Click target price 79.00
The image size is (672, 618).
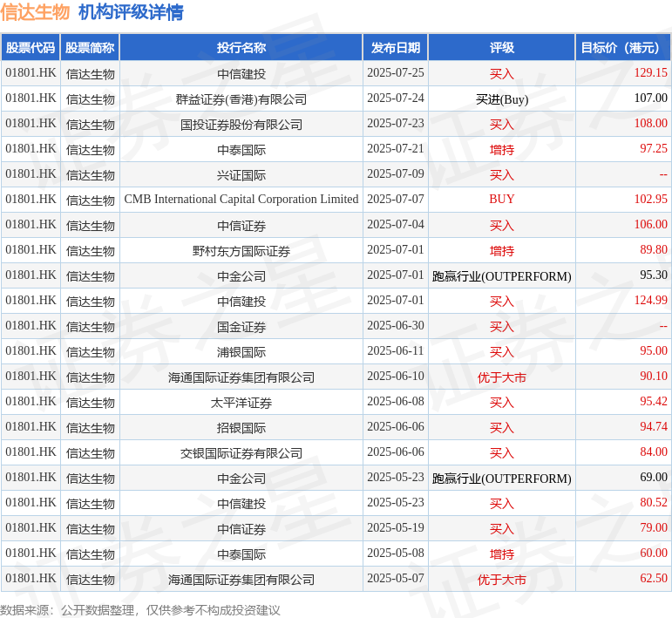tap(654, 528)
